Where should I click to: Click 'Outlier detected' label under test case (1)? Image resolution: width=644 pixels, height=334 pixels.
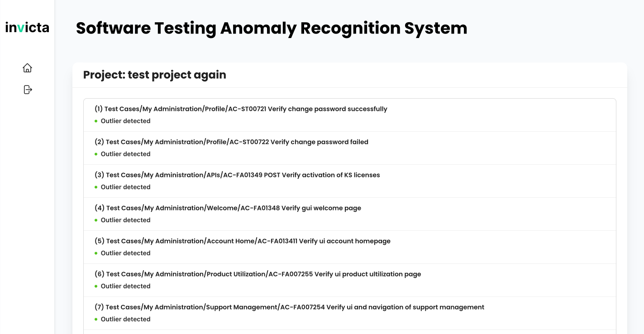(x=125, y=121)
